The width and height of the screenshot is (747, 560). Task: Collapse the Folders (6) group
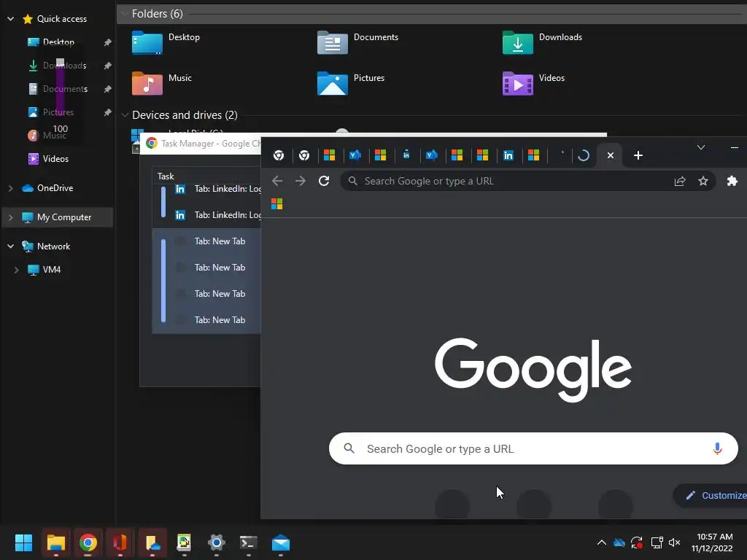coord(124,14)
